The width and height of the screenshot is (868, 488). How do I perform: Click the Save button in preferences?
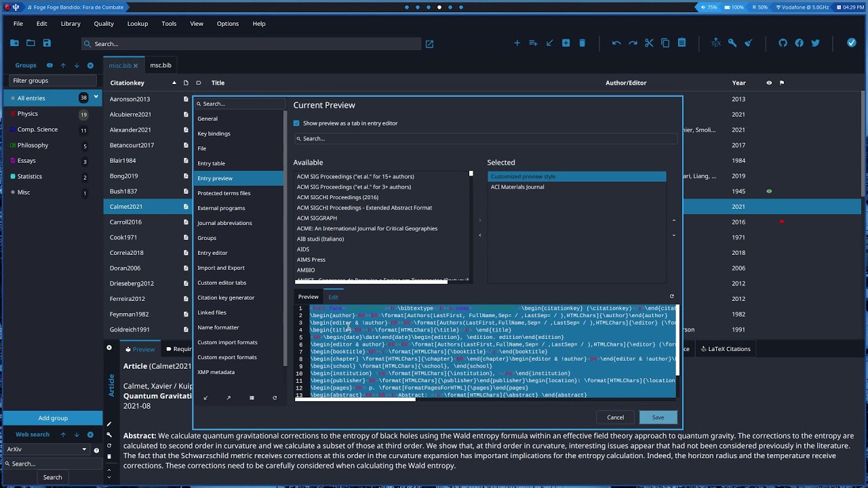(658, 418)
